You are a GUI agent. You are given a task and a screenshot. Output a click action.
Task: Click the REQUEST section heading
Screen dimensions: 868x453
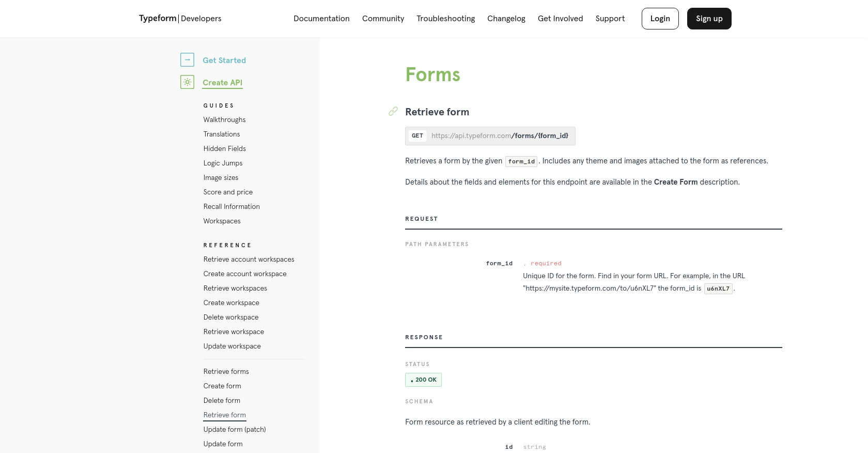[422, 219]
